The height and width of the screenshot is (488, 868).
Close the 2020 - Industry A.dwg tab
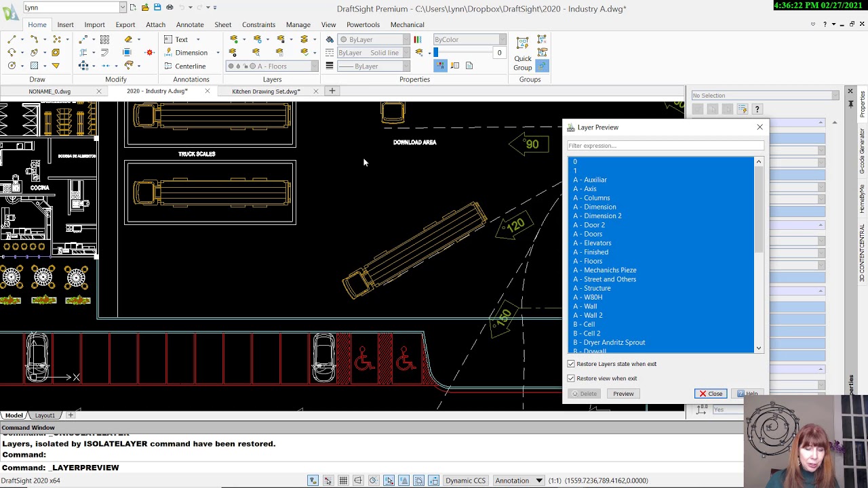pyautogui.click(x=207, y=91)
